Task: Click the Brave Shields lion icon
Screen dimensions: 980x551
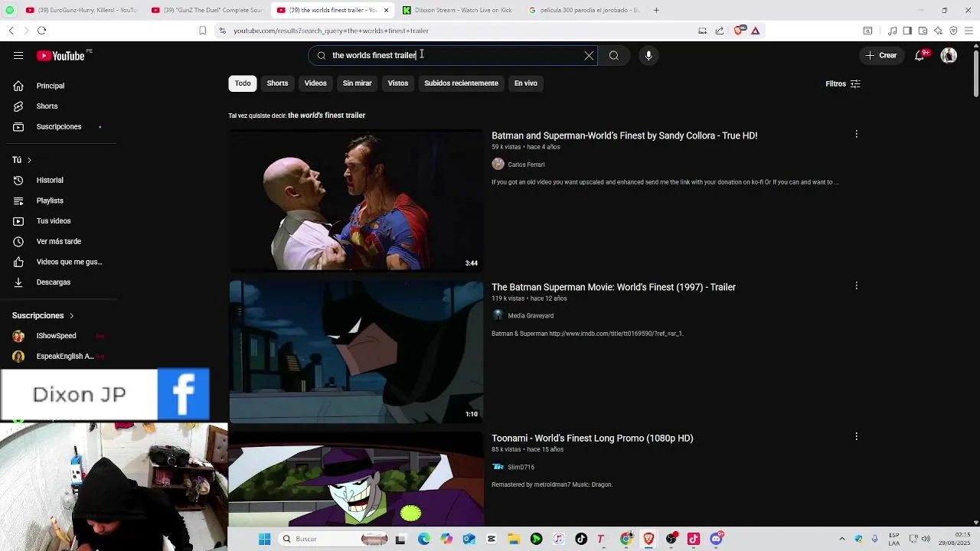Action: click(739, 31)
